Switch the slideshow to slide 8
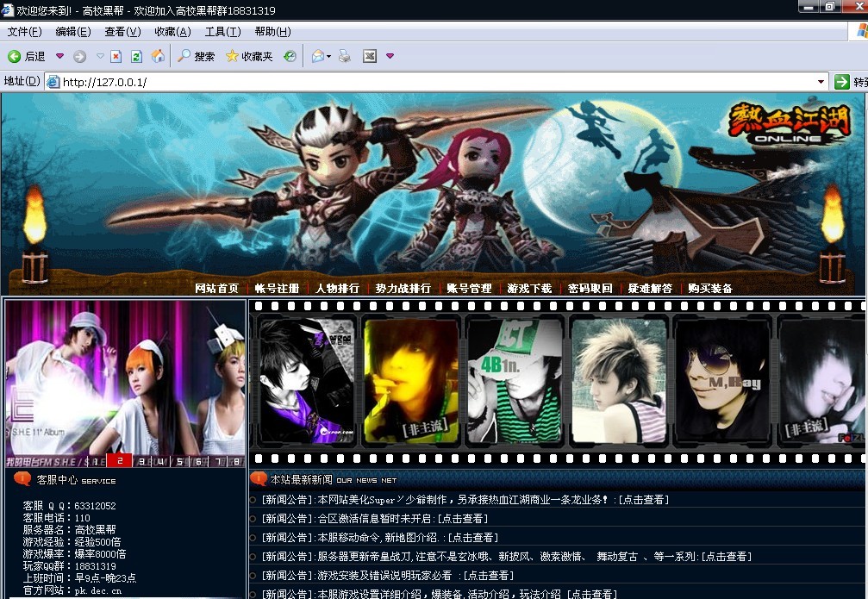Screen dimensions: 868x599 (x=235, y=461)
